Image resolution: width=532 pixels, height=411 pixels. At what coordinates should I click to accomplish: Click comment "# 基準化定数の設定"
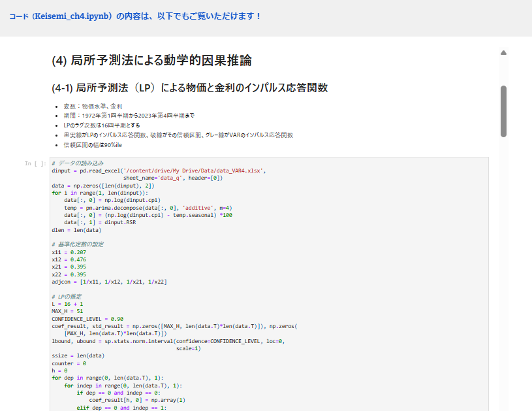78,244
